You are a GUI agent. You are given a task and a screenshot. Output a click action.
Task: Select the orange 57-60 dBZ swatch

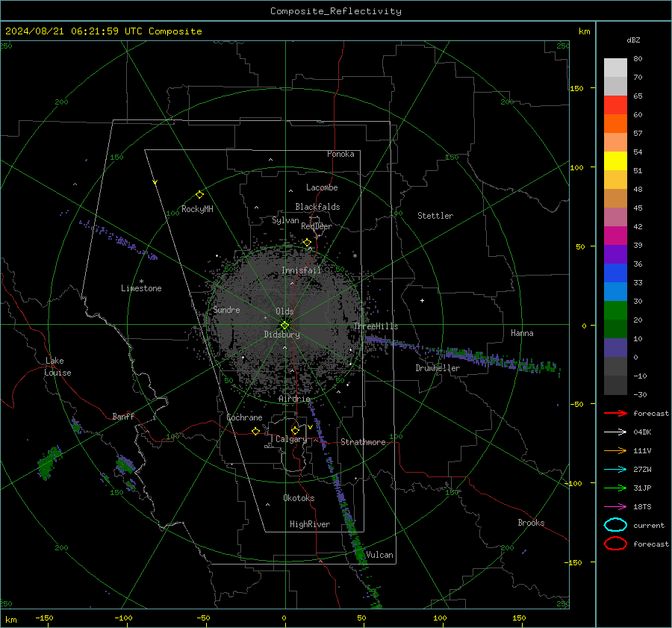point(615,123)
